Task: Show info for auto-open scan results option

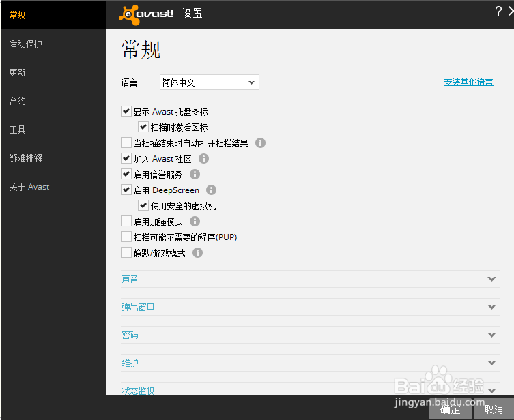Action: 260,143
